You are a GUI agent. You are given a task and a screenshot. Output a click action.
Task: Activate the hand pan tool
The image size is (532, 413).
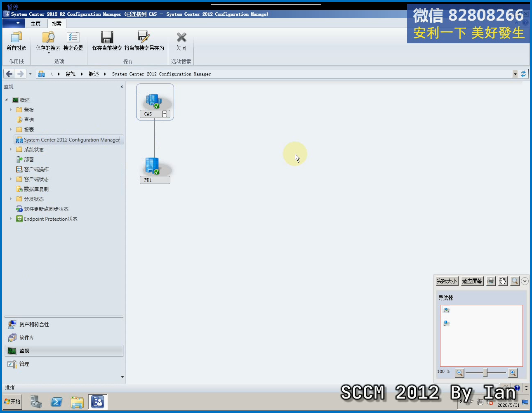tap(503, 281)
